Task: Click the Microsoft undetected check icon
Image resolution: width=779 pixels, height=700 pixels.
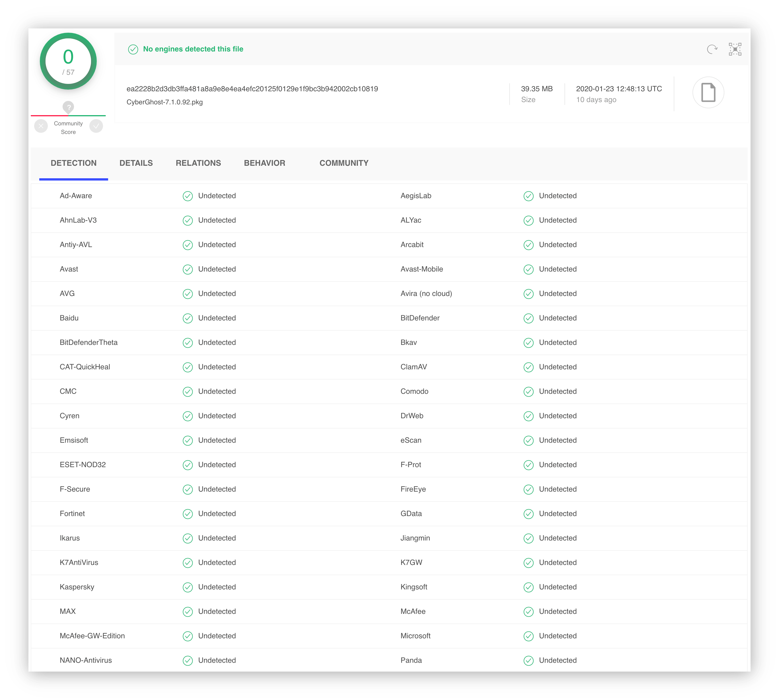Action: click(528, 636)
